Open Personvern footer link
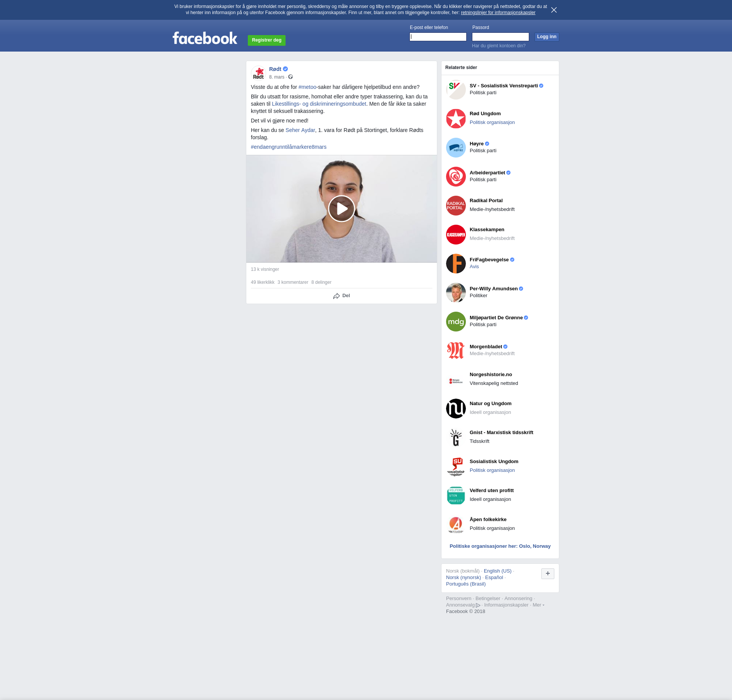The height and width of the screenshot is (700, 732). 459,599
